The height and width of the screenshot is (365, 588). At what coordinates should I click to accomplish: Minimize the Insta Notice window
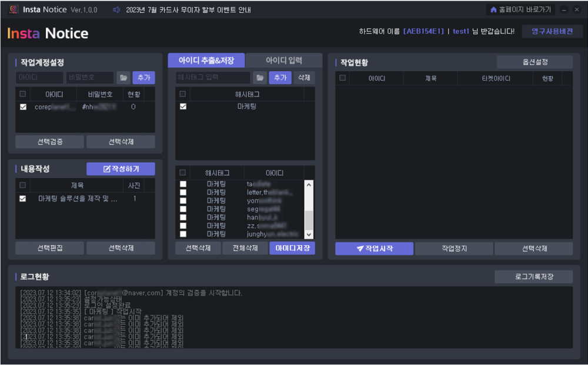(564, 10)
